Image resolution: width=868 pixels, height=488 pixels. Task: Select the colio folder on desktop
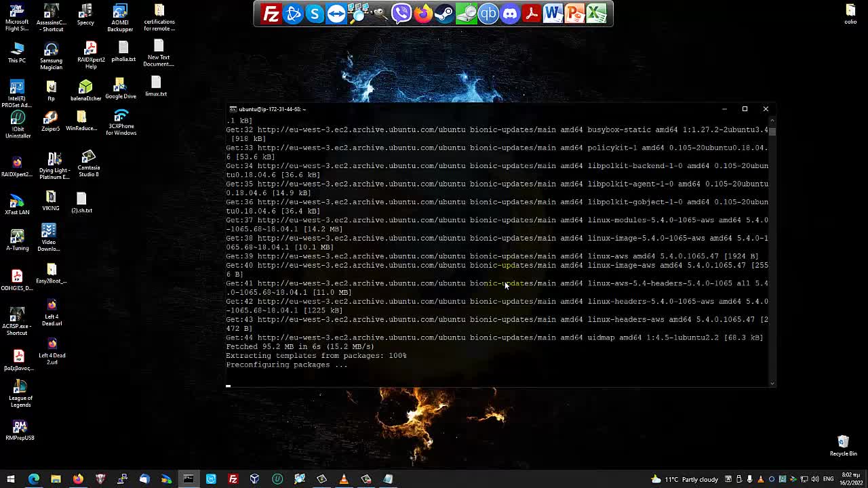tap(850, 14)
